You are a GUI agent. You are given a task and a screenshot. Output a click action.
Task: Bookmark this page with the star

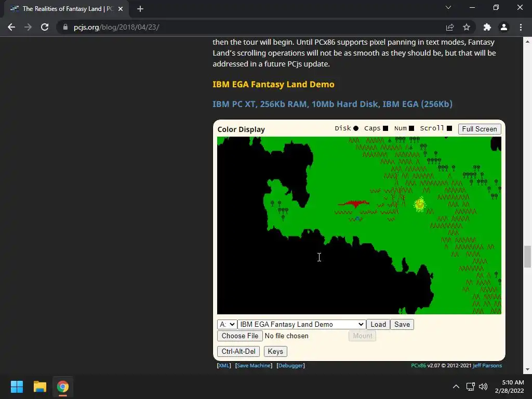coord(467,27)
